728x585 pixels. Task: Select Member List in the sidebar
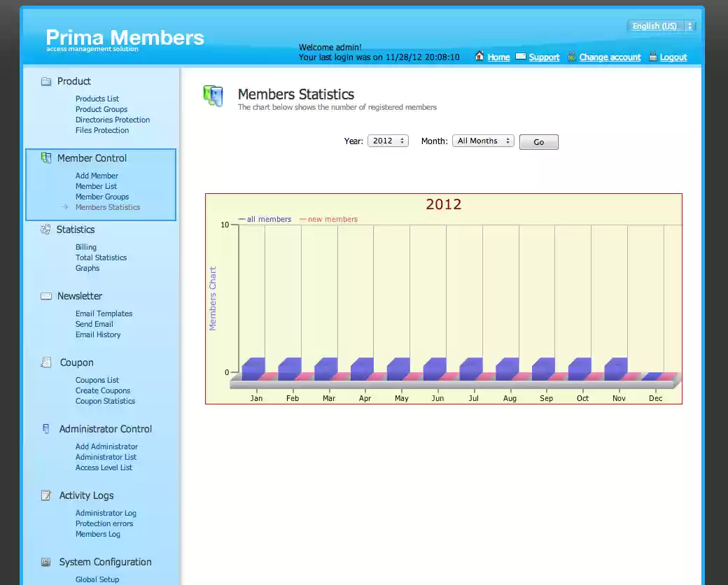pos(96,186)
